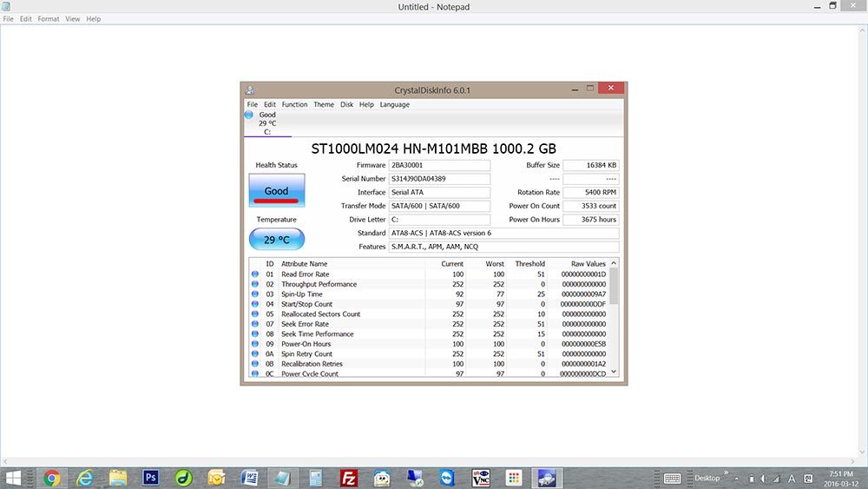The width and height of the screenshot is (868, 489).
Task: Launch Microsoft Word from the taskbar
Action: tap(250, 478)
